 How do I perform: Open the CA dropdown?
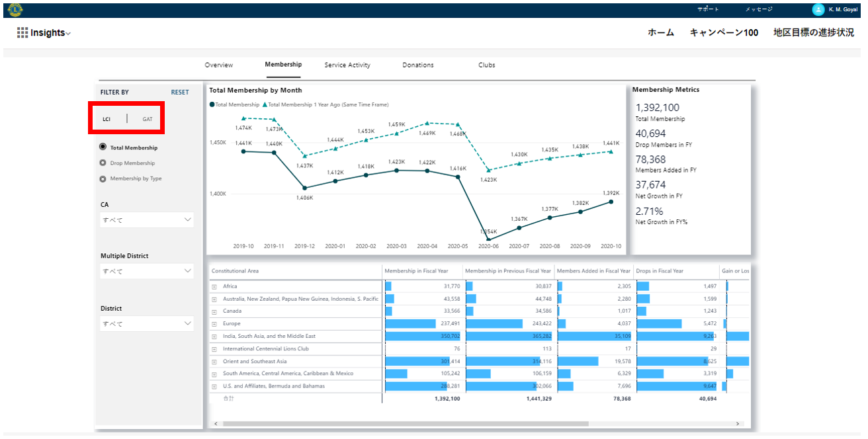[147, 219]
